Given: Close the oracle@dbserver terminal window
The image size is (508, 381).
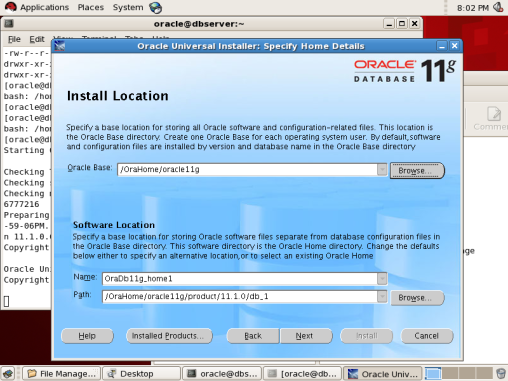Looking at the screenshot, I should pos(414,24).
